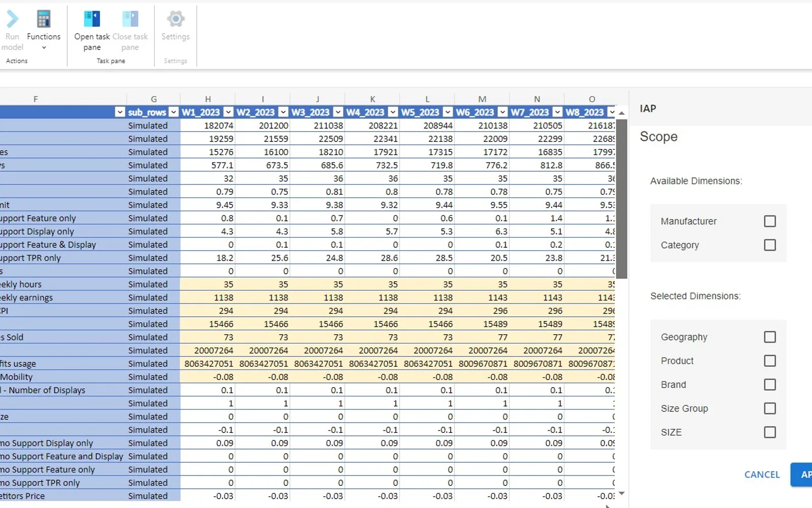Open the W6_2023 filter dropdown
Screen dimensions: 812x508
(502, 112)
